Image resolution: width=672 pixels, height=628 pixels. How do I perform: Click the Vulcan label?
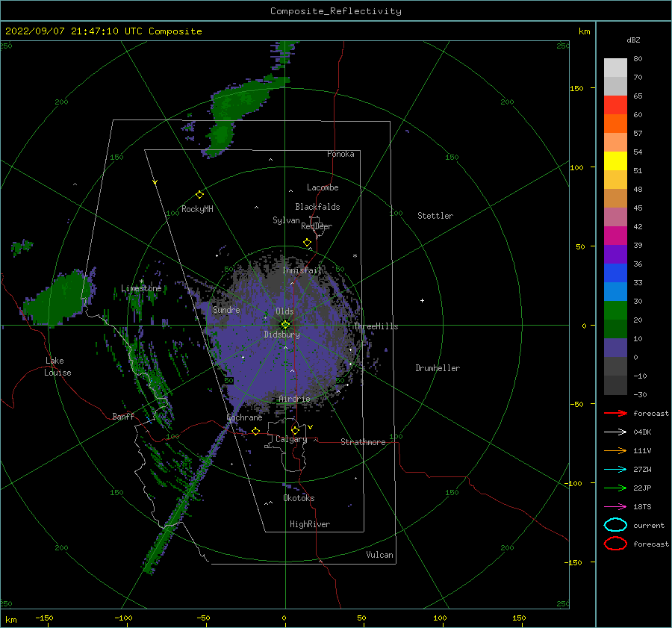point(379,555)
